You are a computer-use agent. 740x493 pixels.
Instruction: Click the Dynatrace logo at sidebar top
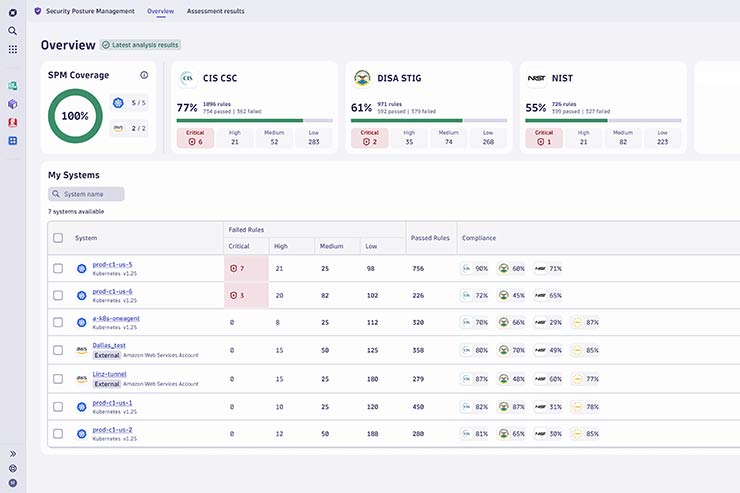point(13,12)
